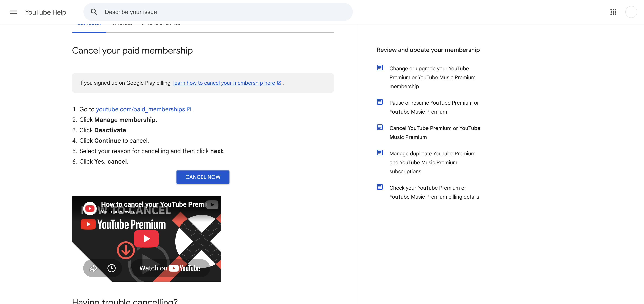Open learn how to cancel your membership here link
Image resolution: width=644 pixels, height=304 pixels.
[224, 83]
